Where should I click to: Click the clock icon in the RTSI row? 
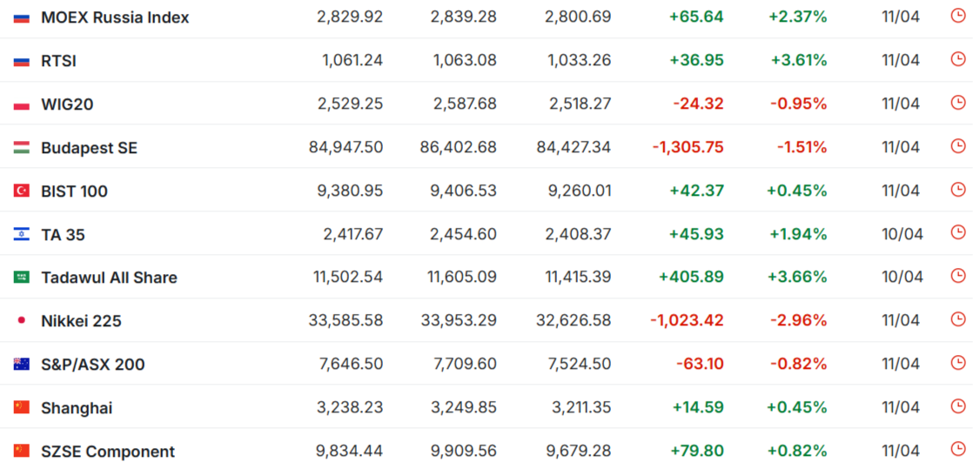(957, 59)
